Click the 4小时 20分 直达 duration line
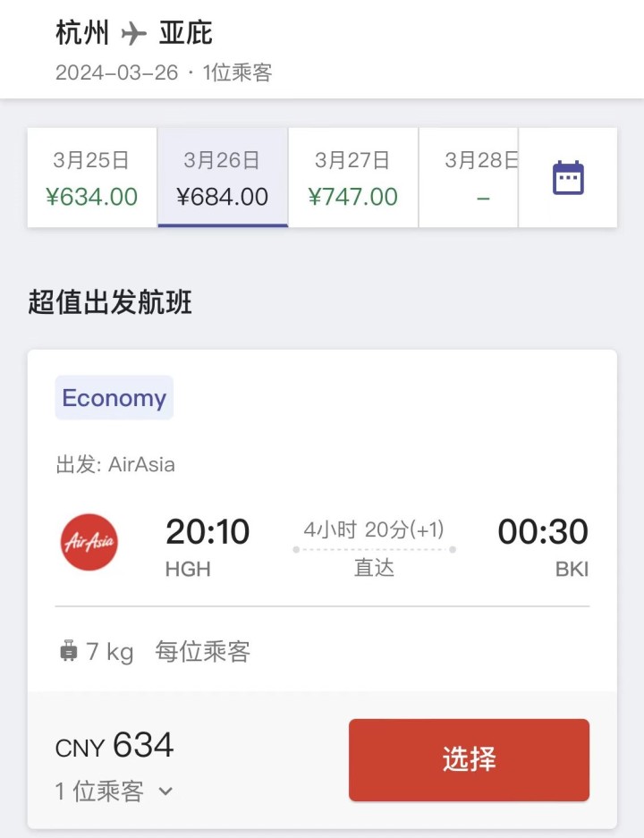The height and width of the screenshot is (838, 644). coord(374,549)
